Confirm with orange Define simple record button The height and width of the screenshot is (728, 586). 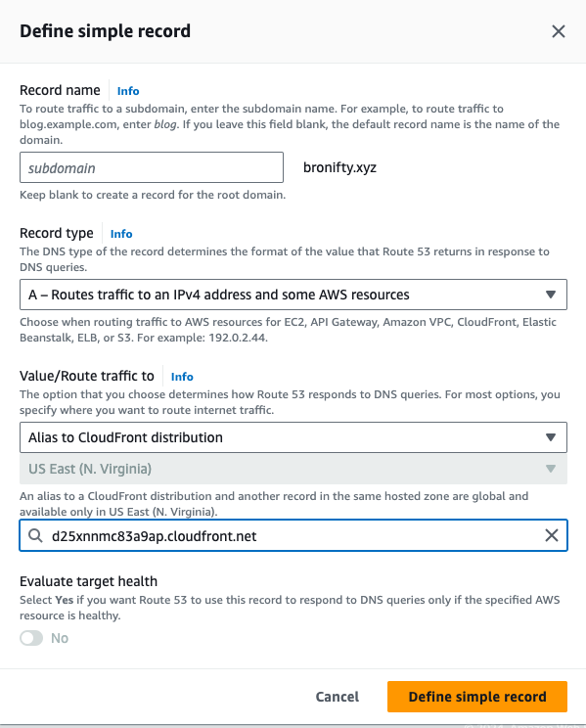477,697
